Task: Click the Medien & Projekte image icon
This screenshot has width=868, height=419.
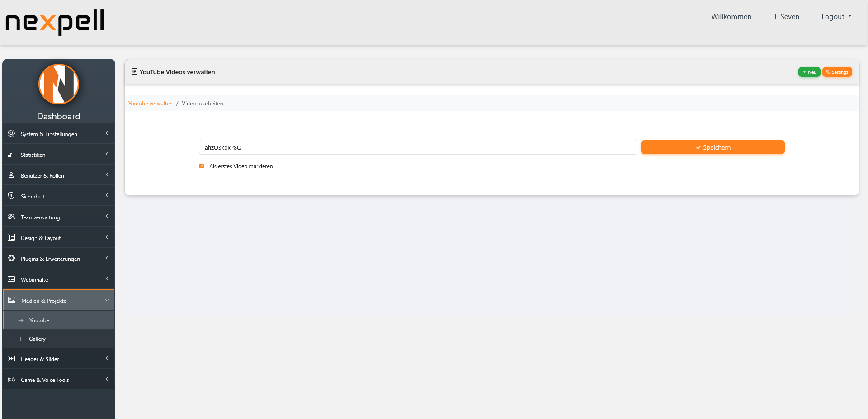Action: (11, 300)
